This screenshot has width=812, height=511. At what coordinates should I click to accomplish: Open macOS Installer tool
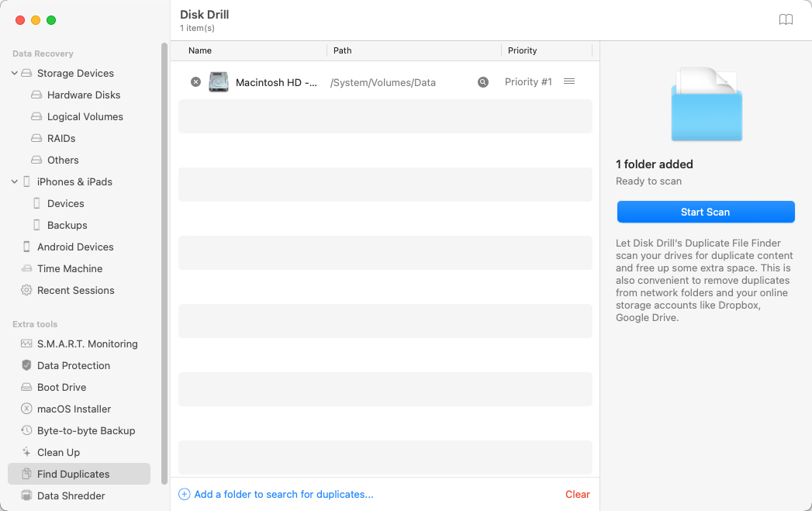[x=74, y=409]
